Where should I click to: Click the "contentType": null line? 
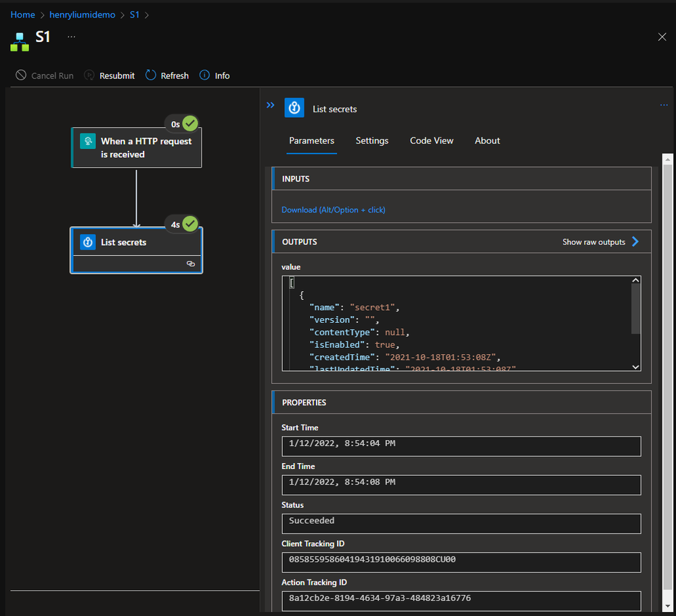click(x=359, y=332)
